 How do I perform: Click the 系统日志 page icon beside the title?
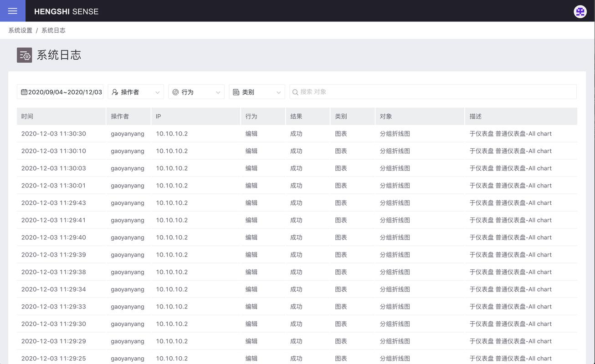pos(24,55)
